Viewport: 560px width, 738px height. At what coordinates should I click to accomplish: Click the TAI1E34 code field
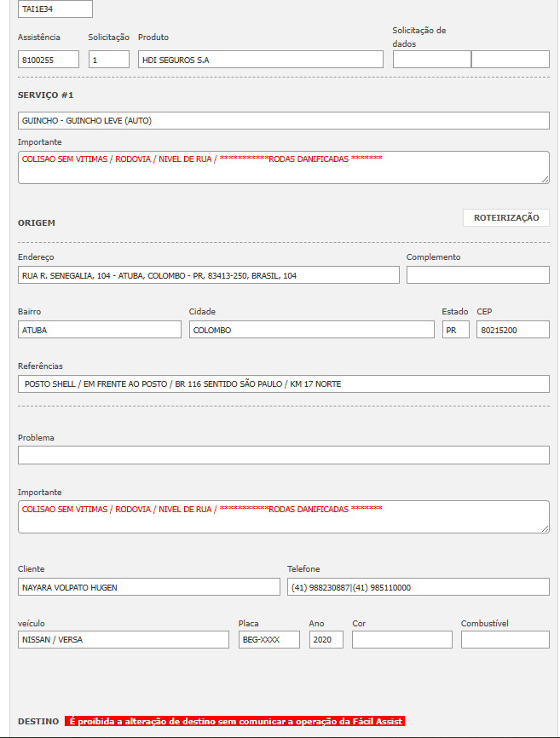[55, 9]
